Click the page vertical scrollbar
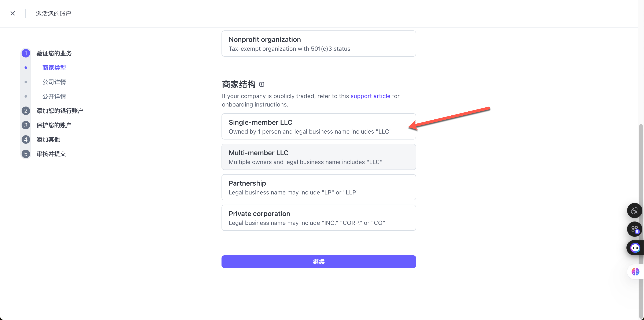Image resolution: width=644 pixels, height=320 pixels. pyautogui.click(x=641, y=200)
